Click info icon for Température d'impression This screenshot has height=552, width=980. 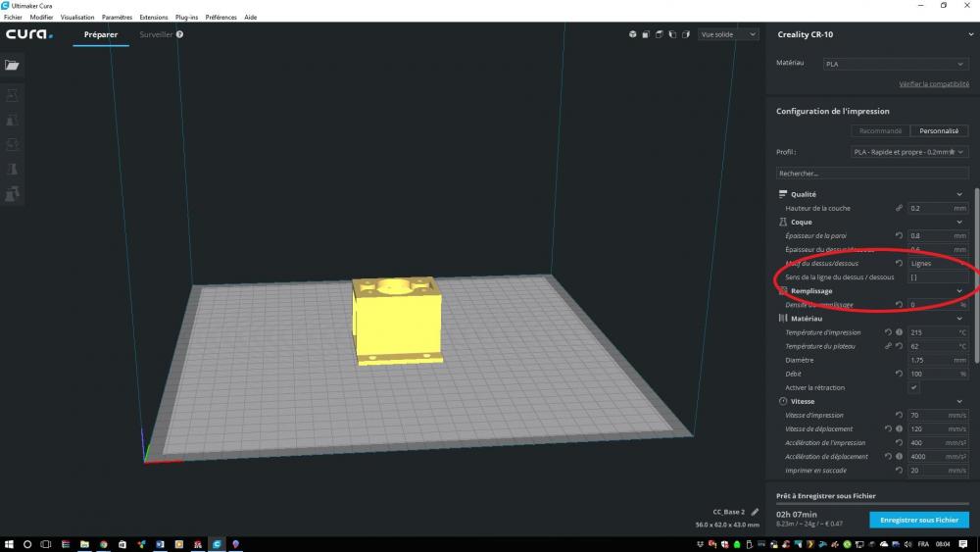899,332
